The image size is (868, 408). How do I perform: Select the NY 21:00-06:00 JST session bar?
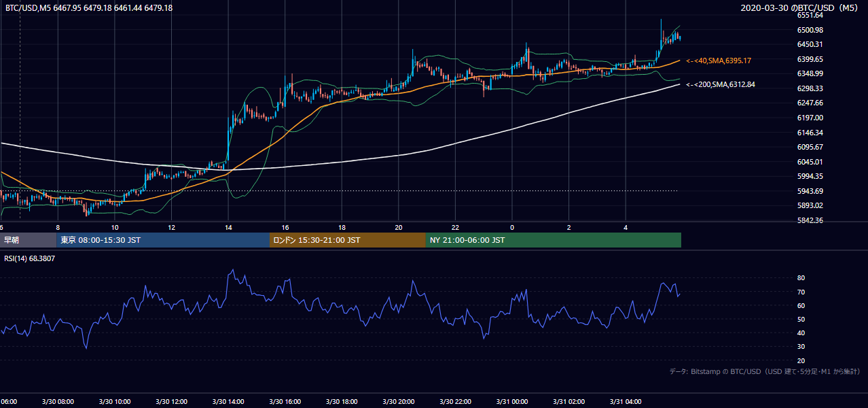click(x=554, y=240)
